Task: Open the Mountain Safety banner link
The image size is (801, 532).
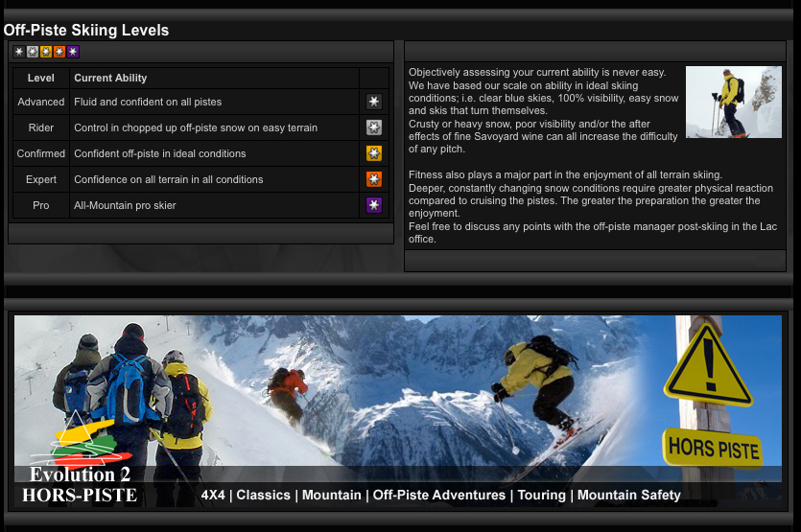Action: coord(629,495)
